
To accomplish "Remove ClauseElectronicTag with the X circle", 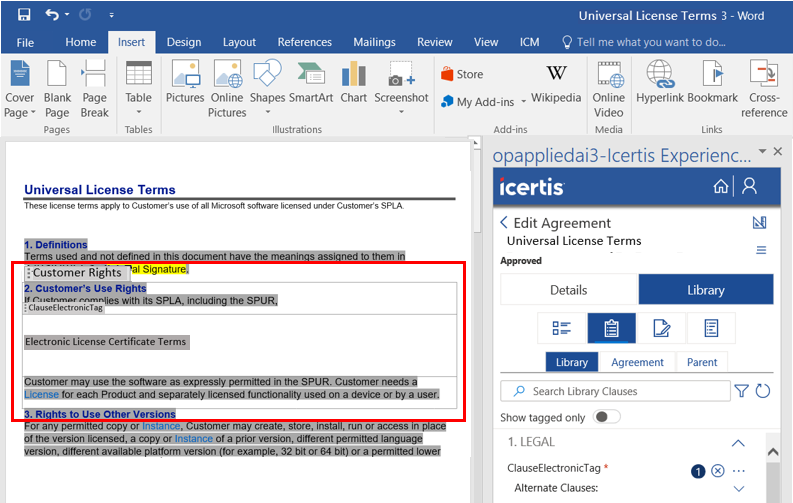I will tap(717, 471).
